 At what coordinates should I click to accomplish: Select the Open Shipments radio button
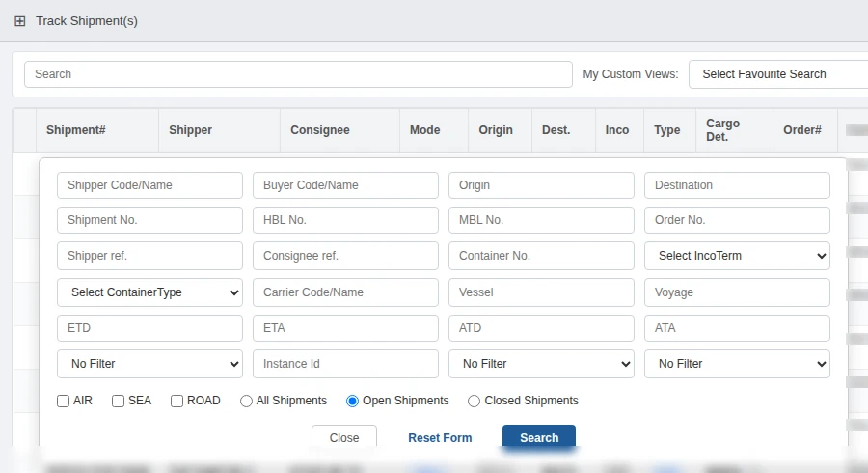tap(353, 401)
